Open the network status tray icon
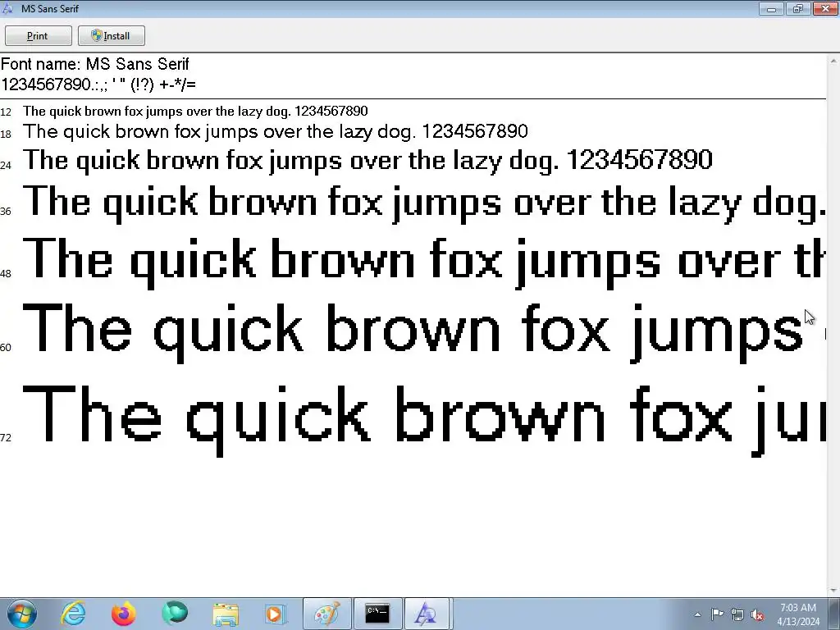840x630 pixels. [737, 614]
